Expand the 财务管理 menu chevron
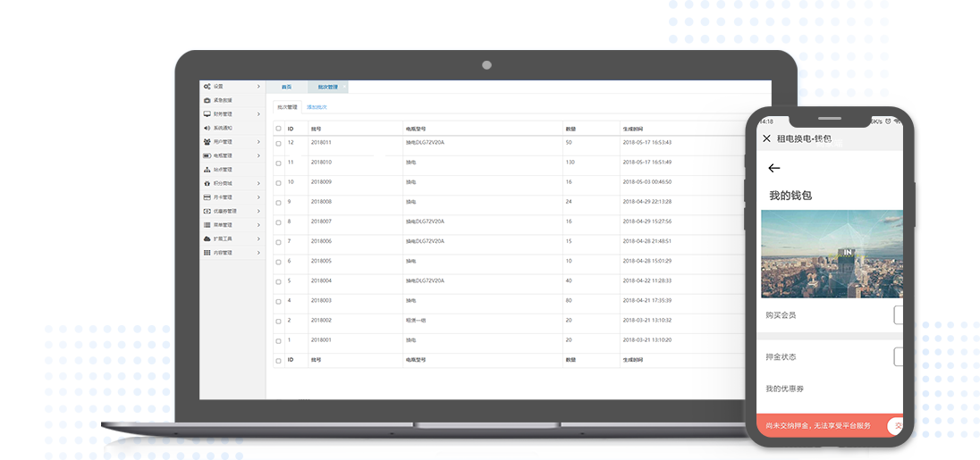This screenshot has height=460, width=980. click(x=258, y=114)
